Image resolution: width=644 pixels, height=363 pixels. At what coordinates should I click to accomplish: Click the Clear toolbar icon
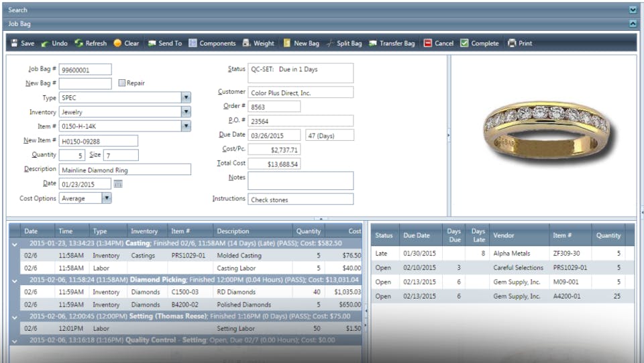pos(117,43)
